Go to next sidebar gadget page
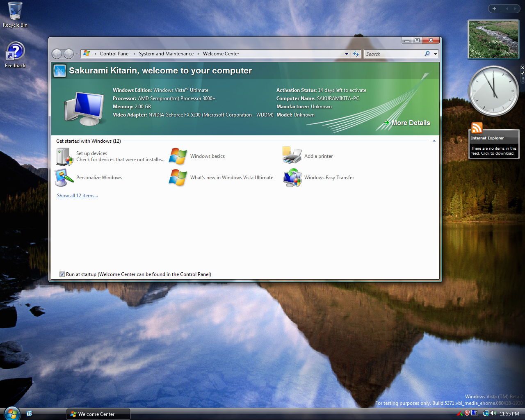 515,9
